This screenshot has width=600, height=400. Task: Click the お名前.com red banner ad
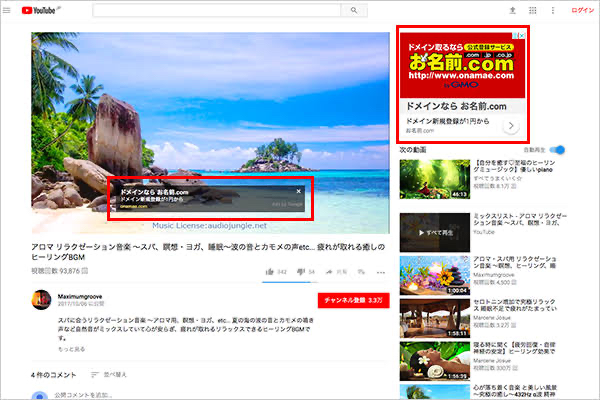(462, 65)
